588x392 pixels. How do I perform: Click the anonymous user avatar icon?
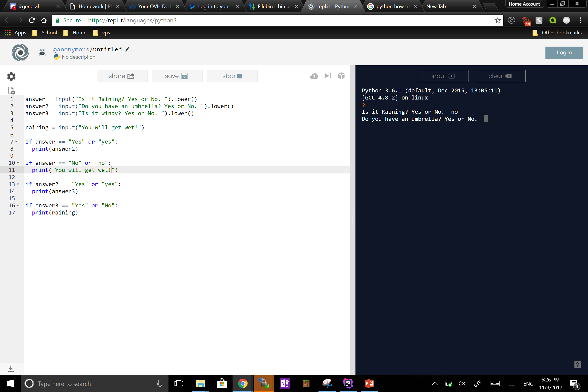42,52
